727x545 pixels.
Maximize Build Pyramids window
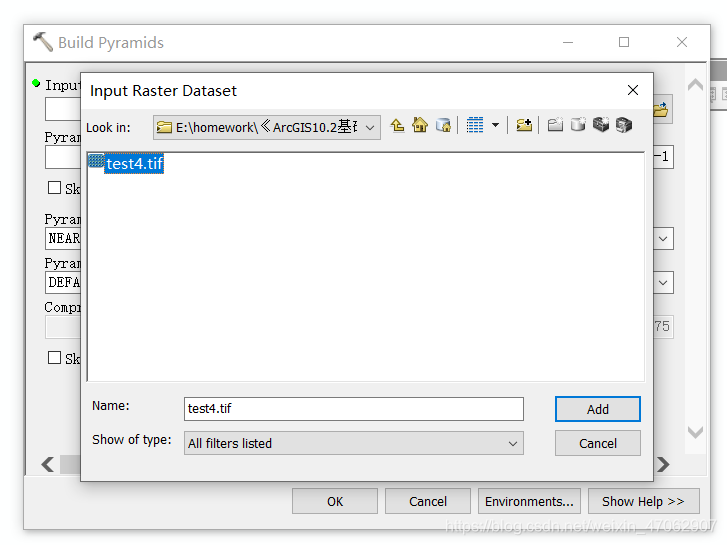coord(624,42)
